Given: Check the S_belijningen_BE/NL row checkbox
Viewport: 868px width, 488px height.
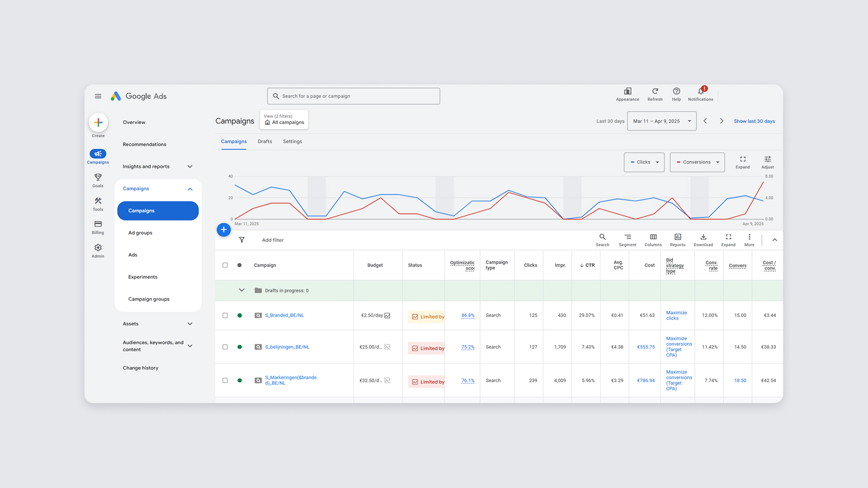Looking at the screenshot, I should coord(225,347).
